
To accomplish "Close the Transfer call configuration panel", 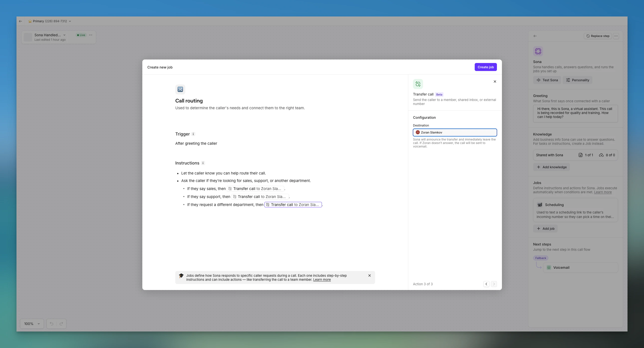I will 495,81.
